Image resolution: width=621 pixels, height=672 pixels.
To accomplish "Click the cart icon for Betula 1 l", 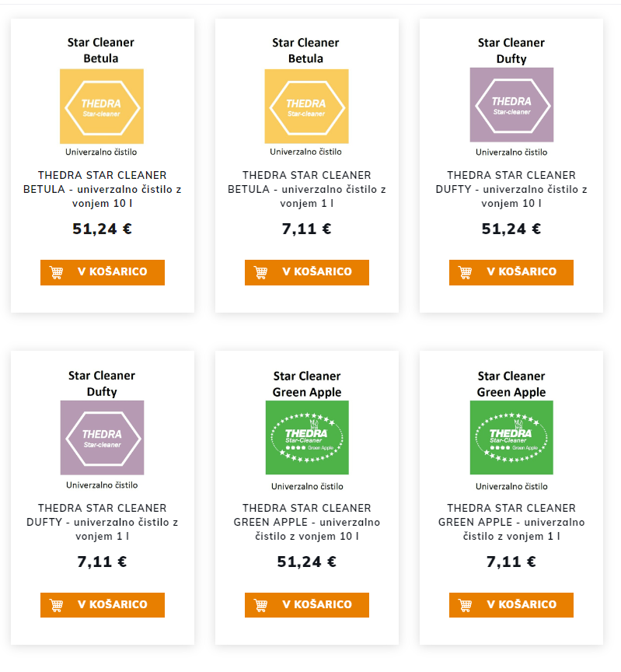I will (261, 272).
